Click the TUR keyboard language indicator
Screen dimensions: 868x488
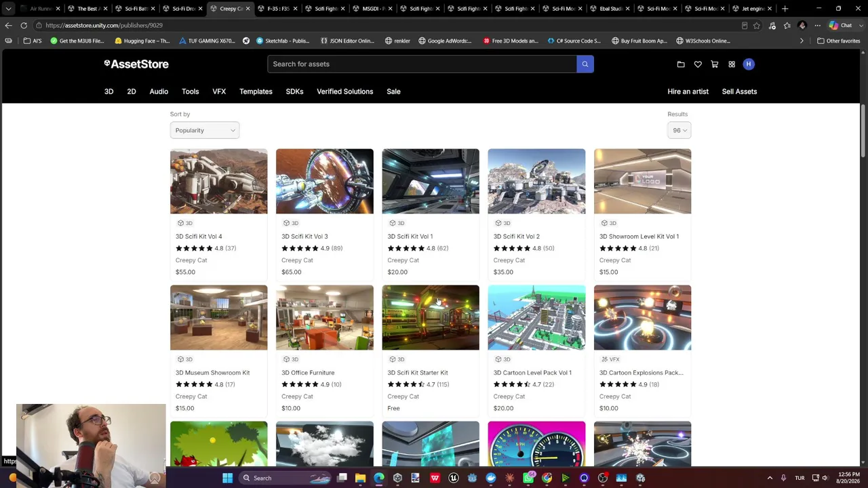(x=800, y=478)
